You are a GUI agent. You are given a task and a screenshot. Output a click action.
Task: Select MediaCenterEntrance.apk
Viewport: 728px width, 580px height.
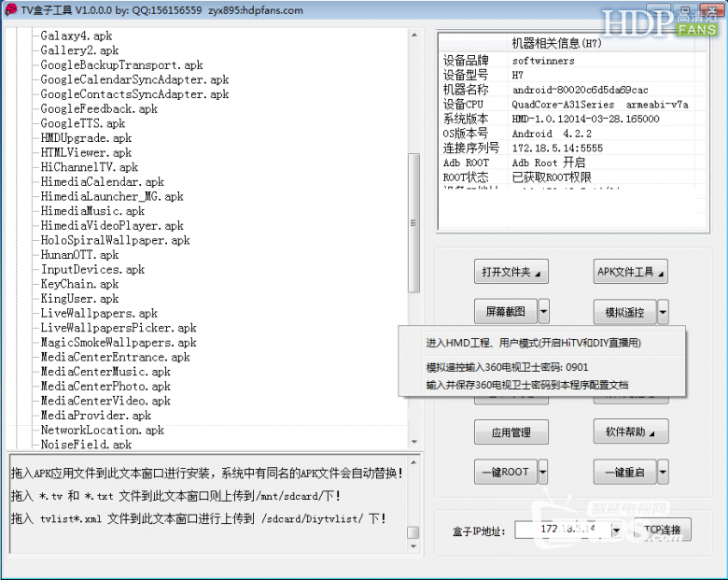(115, 357)
